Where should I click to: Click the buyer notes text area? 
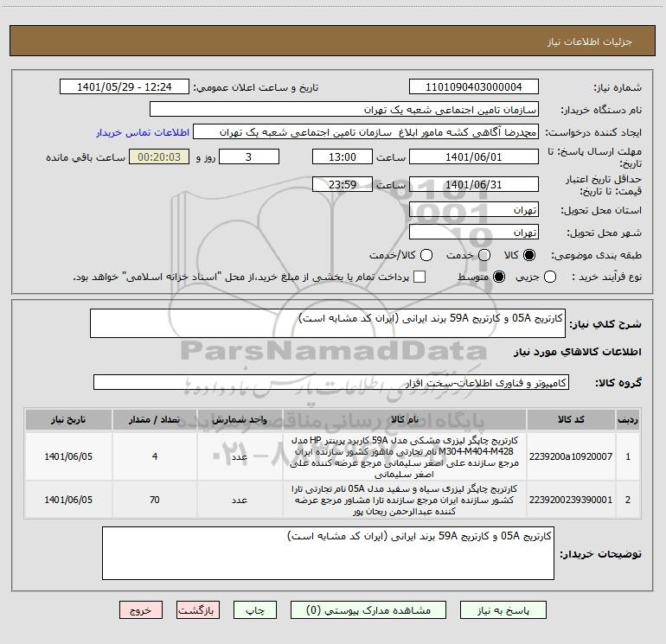coord(328,553)
